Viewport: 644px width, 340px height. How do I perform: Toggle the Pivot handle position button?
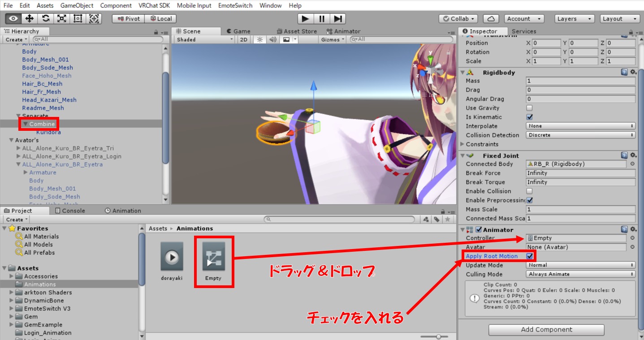pyautogui.click(x=128, y=19)
